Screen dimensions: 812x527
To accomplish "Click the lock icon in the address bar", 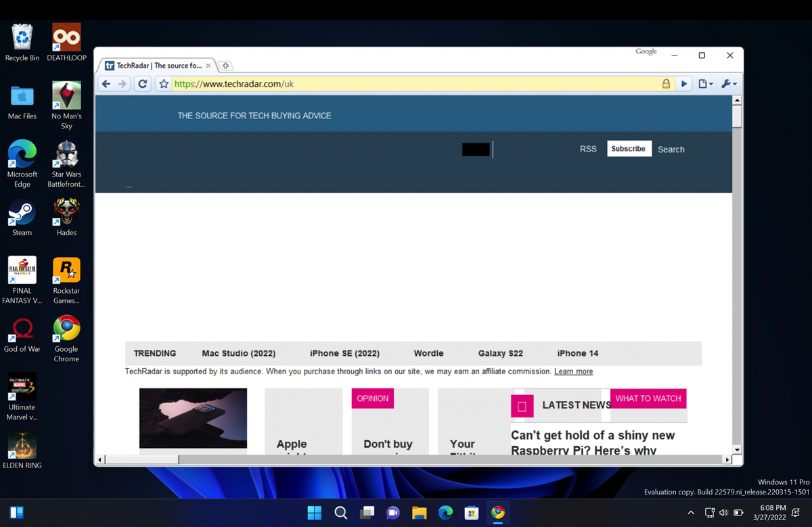I will pyautogui.click(x=666, y=83).
